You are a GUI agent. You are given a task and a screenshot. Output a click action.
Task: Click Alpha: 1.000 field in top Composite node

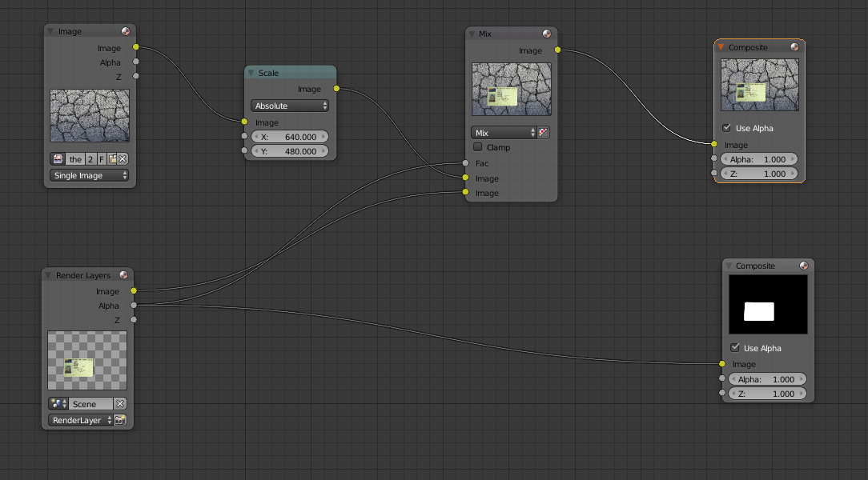tap(759, 159)
